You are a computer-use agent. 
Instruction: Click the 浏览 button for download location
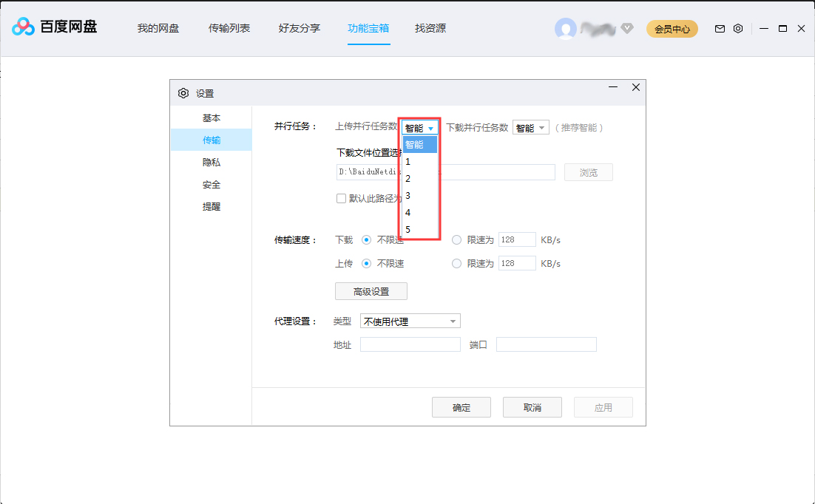point(588,171)
